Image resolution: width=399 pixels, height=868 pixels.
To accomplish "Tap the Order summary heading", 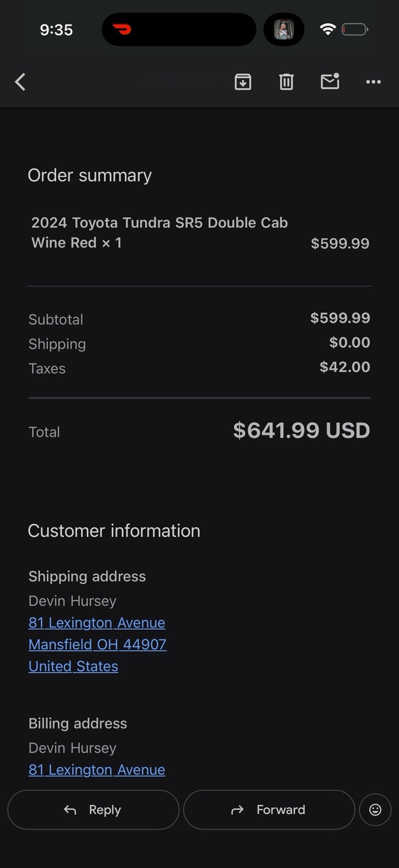I will 89,175.
